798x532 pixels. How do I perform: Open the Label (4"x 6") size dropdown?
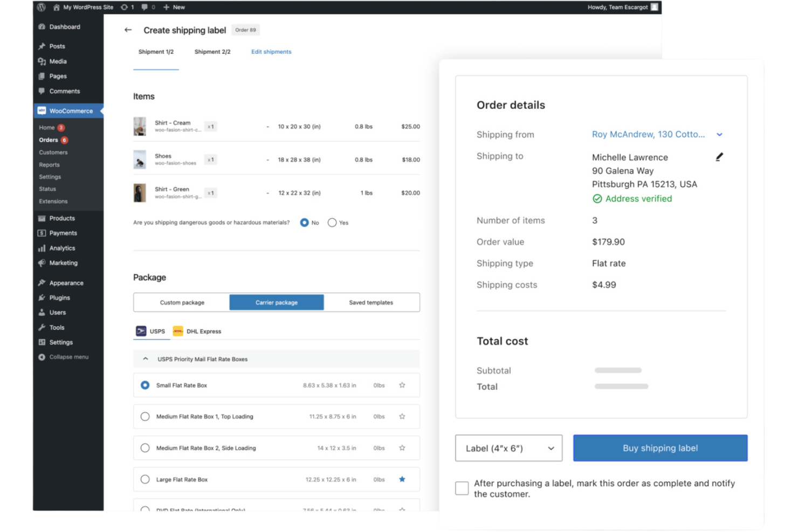508,448
